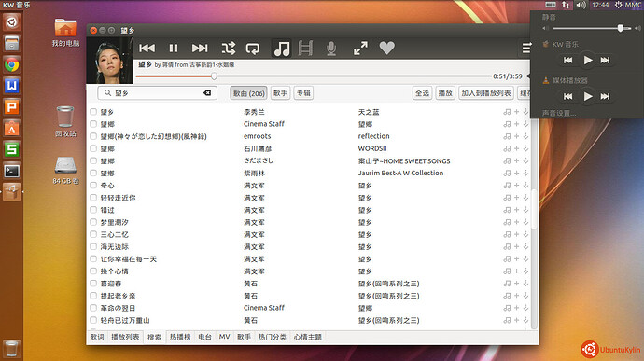Screen dimensions: 644x361
Task: Select the 歌手 results tab
Action: click(x=280, y=93)
